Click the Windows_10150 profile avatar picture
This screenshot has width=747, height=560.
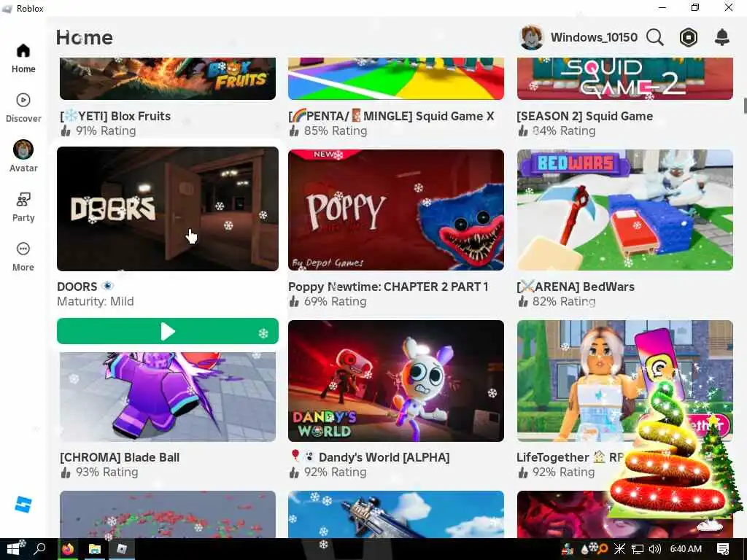pyautogui.click(x=531, y=38)
